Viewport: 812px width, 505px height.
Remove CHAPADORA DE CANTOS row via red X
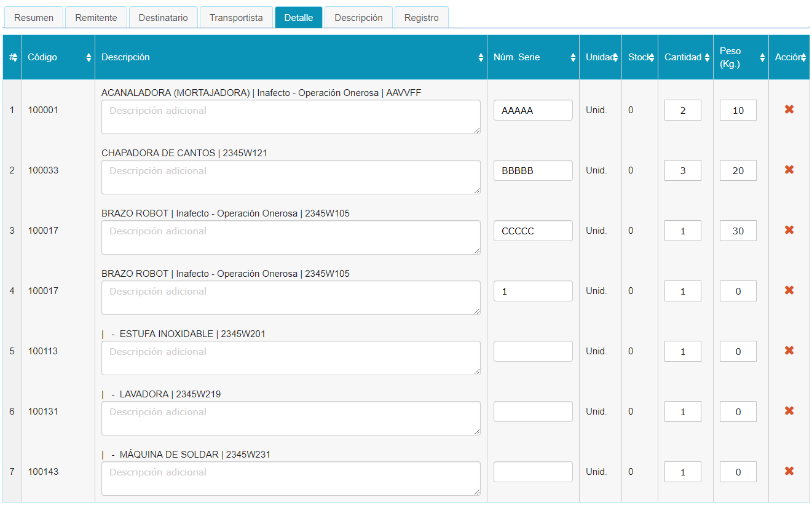pos(789,170)
